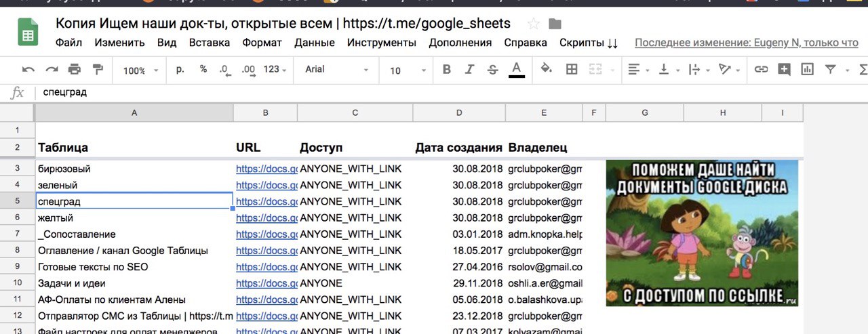
Task: Open the filter views dropdown arrow
Action: tap(847, 70)
